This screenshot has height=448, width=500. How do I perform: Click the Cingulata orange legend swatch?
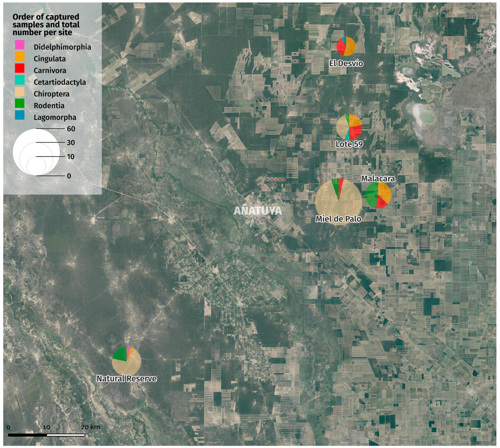(20, 57)
